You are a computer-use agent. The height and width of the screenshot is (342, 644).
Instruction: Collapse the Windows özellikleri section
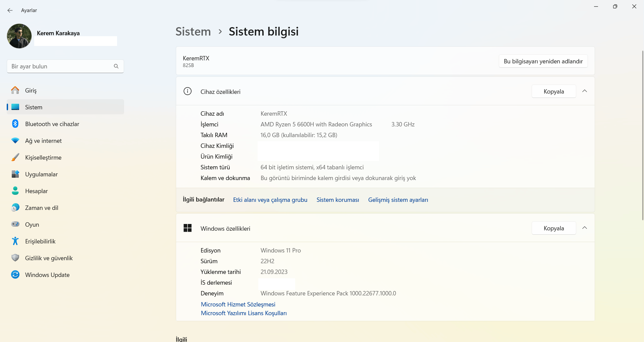coord(585,228)
